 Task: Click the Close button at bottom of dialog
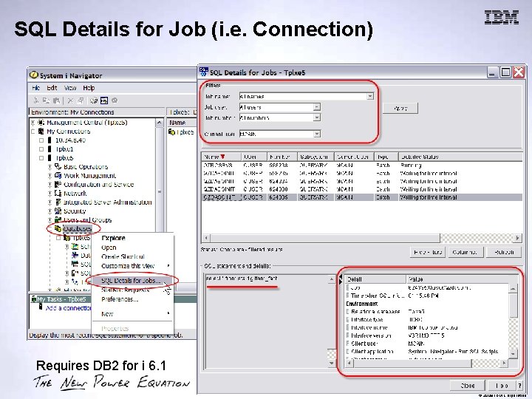point(468,386)
